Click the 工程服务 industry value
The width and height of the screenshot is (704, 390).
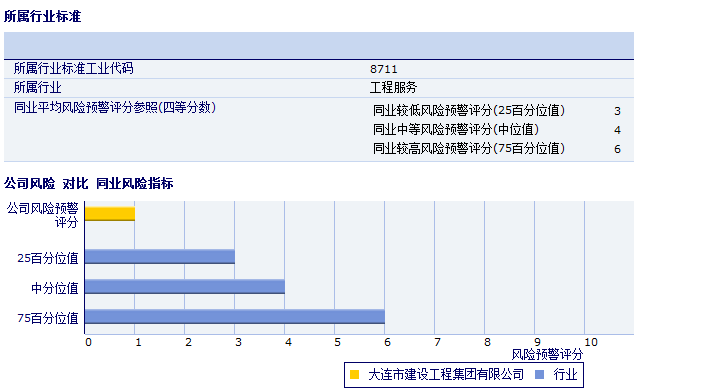pos(394,88)
